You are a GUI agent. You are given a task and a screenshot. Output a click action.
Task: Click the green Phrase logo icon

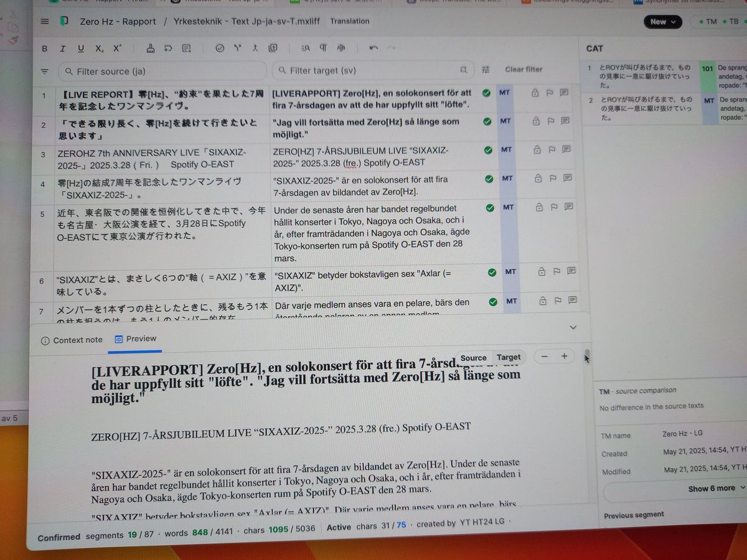tap(63, 21)
